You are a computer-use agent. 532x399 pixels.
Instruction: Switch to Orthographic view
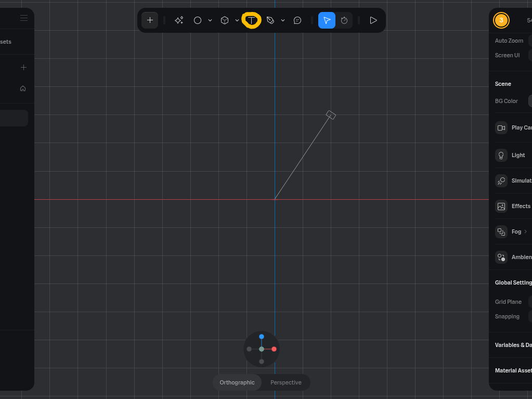tap(237, 382)
